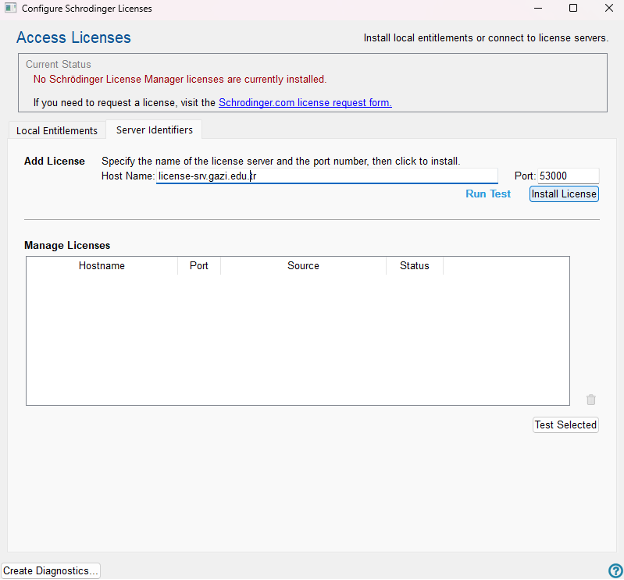Click the Status column header

[x=414, y=266]
